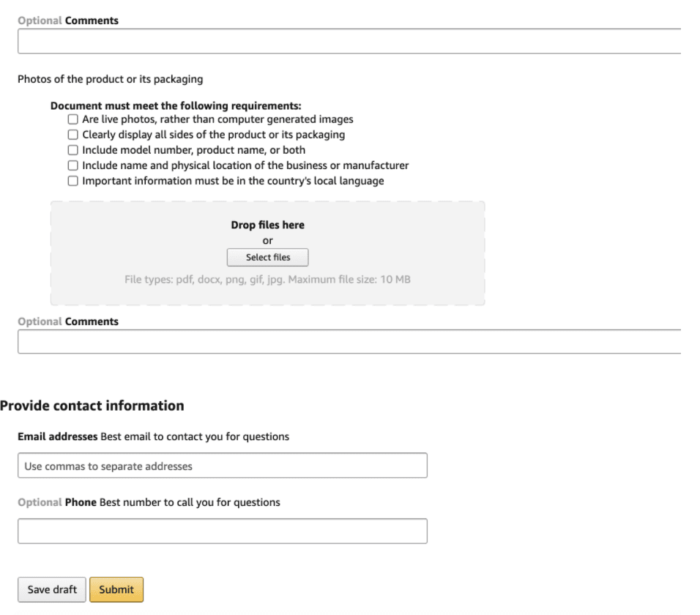700x615 pixels.
Task: Check 'Include model number, product name, or both'
Action: coord(72,149)
